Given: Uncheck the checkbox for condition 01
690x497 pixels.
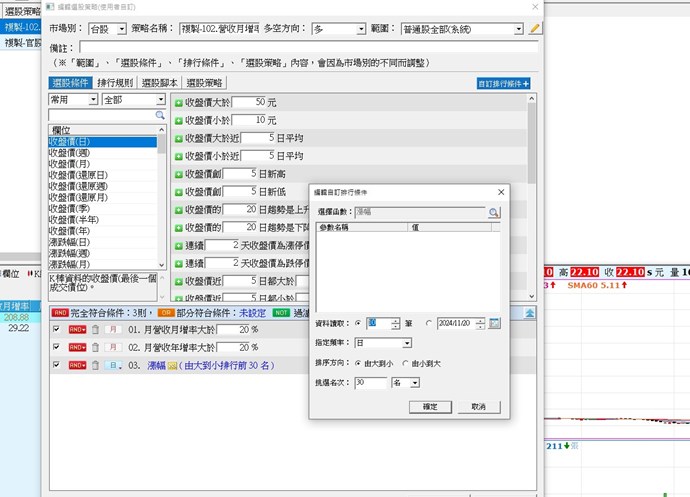Looking at the screenshot, I should click(x=56, y=329).
